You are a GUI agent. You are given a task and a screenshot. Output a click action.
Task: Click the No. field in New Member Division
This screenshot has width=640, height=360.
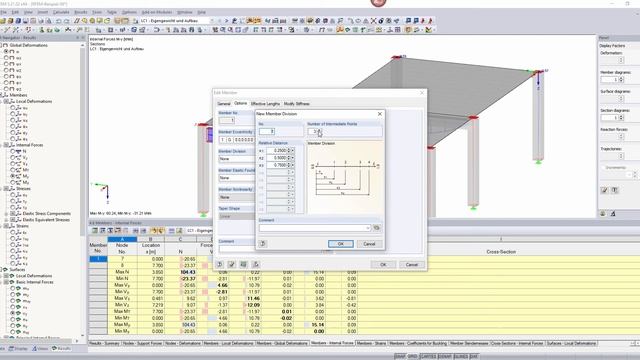click(x=267, y=131)
